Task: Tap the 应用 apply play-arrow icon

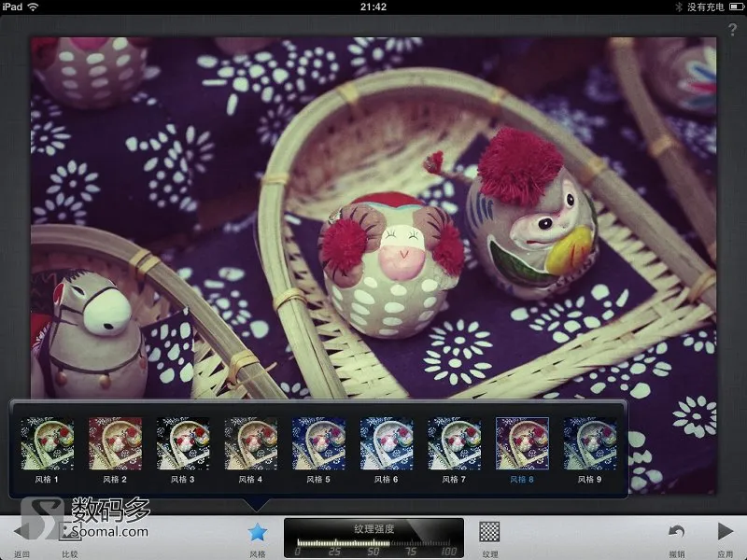Action: tap(726, 531)
